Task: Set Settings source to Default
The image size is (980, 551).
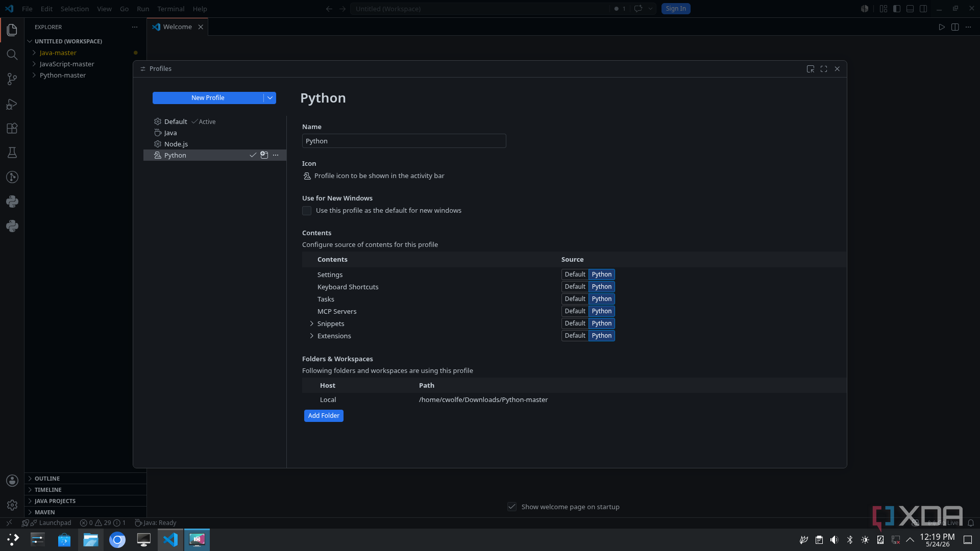Action: pos(575,274)
